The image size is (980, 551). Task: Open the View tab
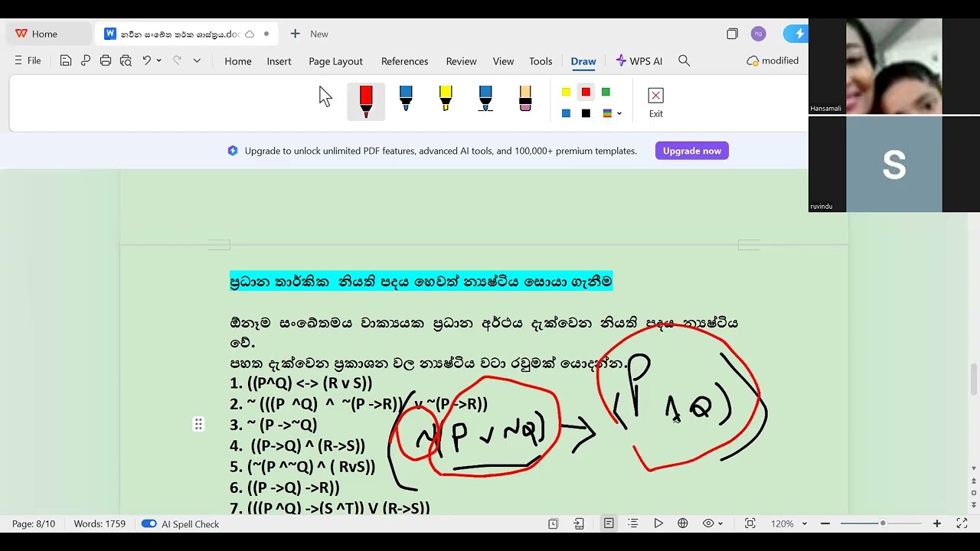tap(503, 61)
